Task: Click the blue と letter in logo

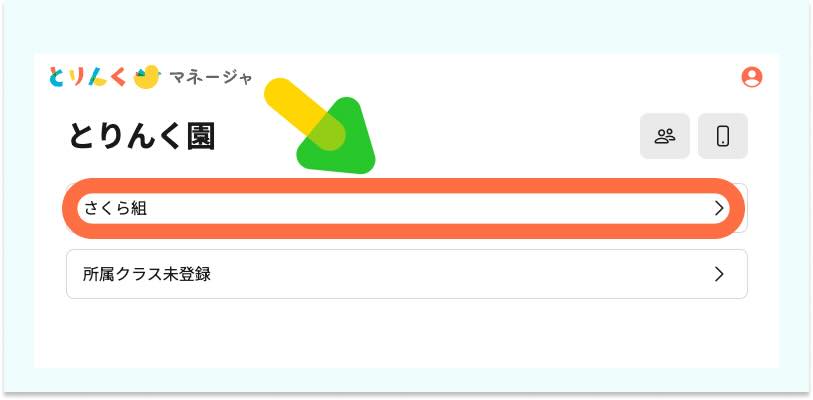Action: point(57,77)
